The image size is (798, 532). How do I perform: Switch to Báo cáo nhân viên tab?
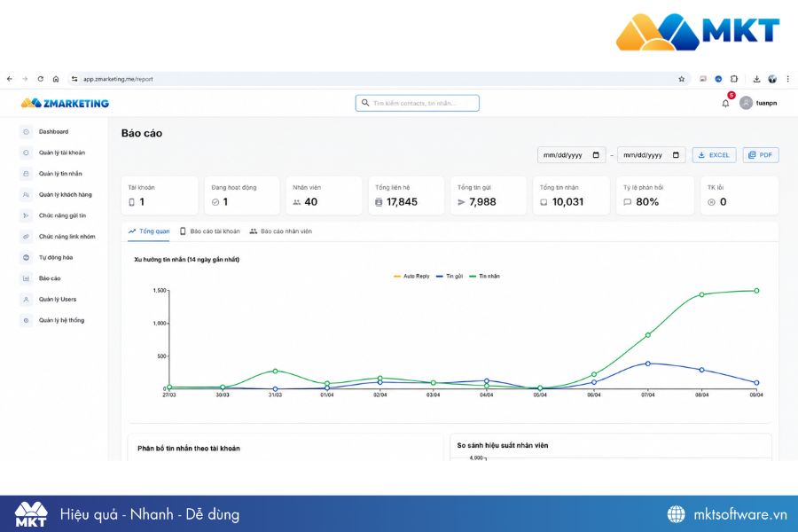(x=280, y=231)
